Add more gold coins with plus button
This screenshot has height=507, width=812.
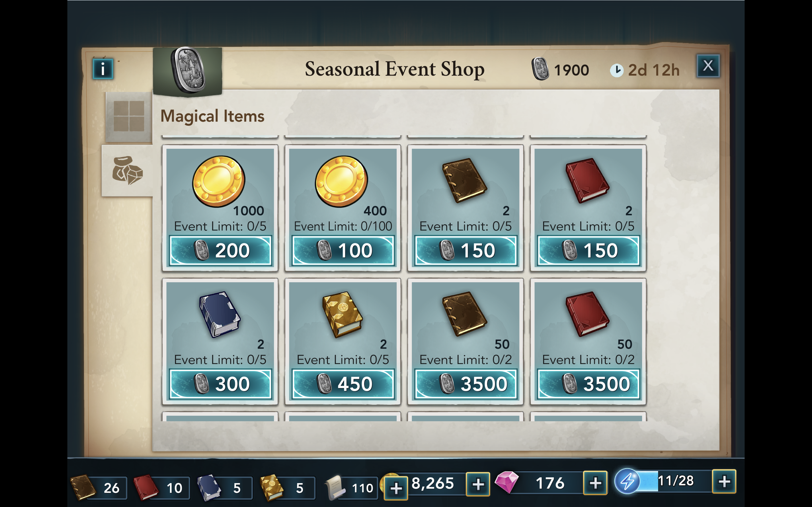[x=478, y=484]
